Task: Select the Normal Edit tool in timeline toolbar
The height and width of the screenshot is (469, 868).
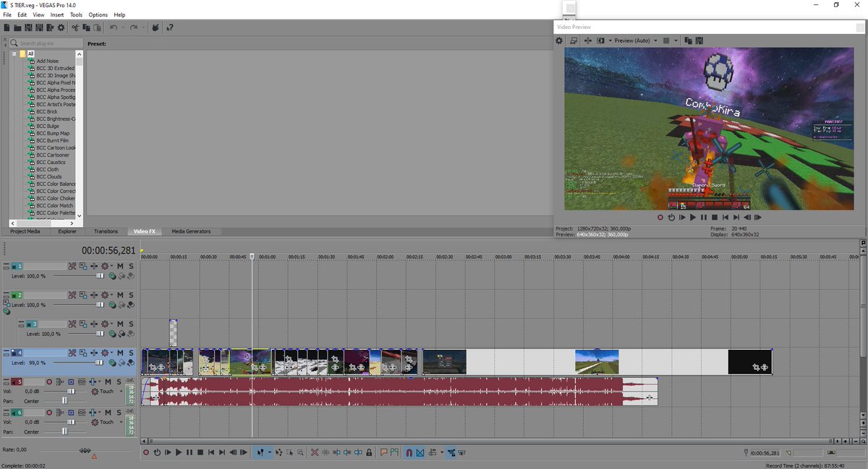Action: [260, 452]
